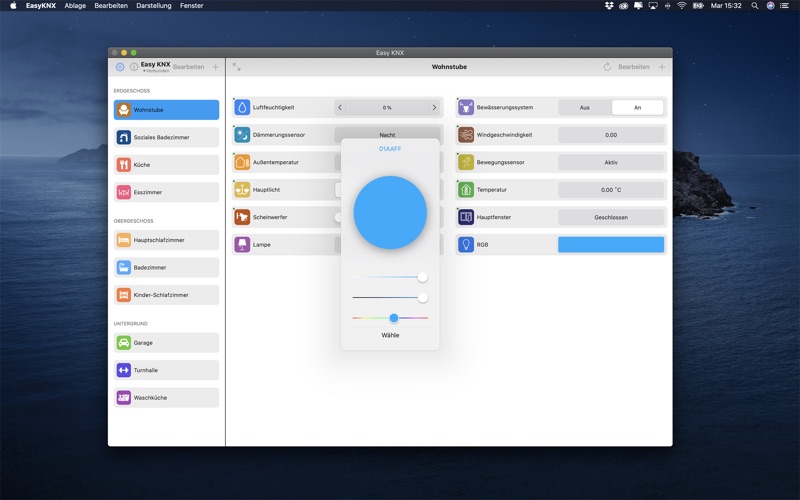
Task: Open the EasyKNX menu
Action: [41, 6]
